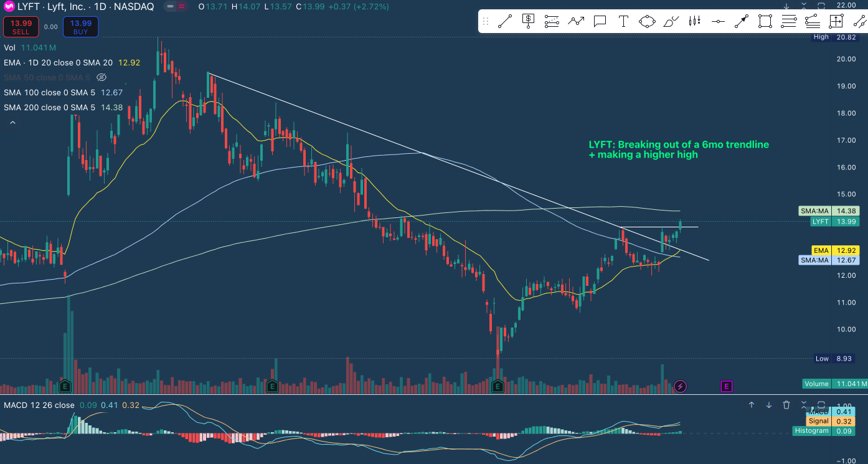Click the 13.99 BUY button
Image resolution: width=868 pixels, height=464 pixels.
80,27
